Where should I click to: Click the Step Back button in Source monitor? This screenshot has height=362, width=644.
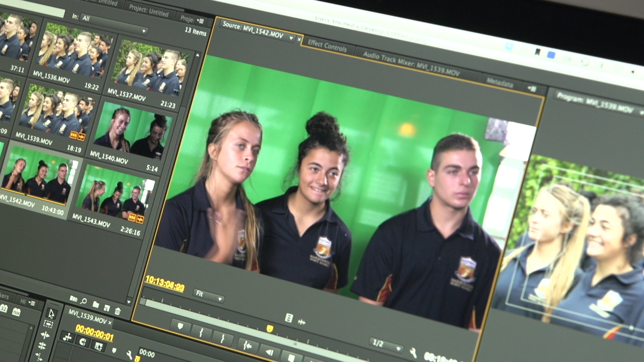pos(269,352)
